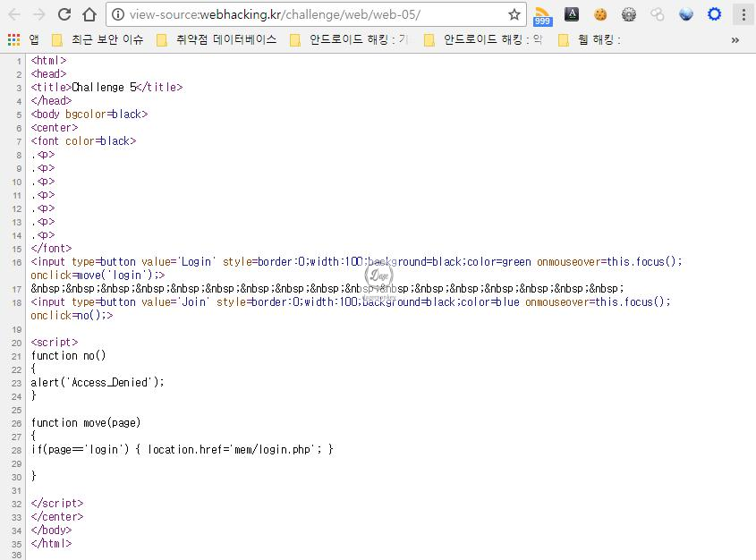Image resolution: width=756 pixels, height=560 pixels.
Task: Click the 'function move(page)' source line
Action: click(x=86, y=422)
